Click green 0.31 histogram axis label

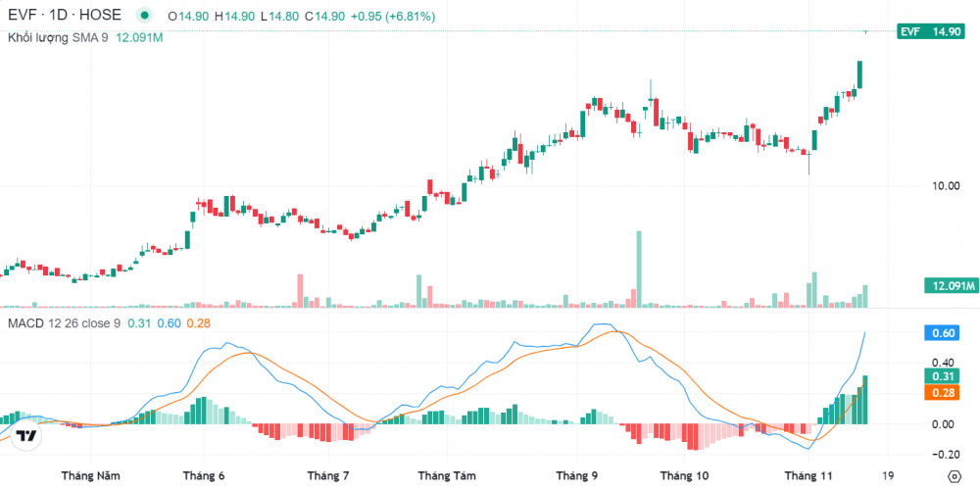pyautogui.click(x=943, y=376)
